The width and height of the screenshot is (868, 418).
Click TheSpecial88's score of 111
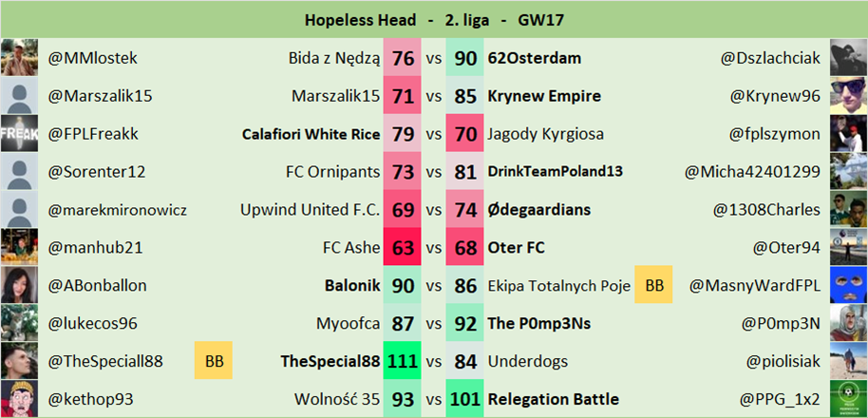[403, 361]
